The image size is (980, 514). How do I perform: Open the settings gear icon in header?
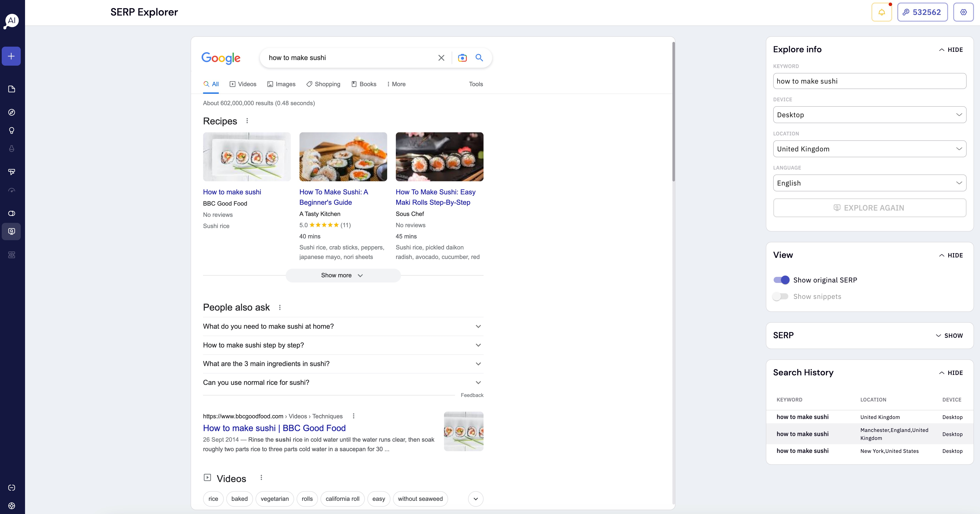tap(963, 12)
